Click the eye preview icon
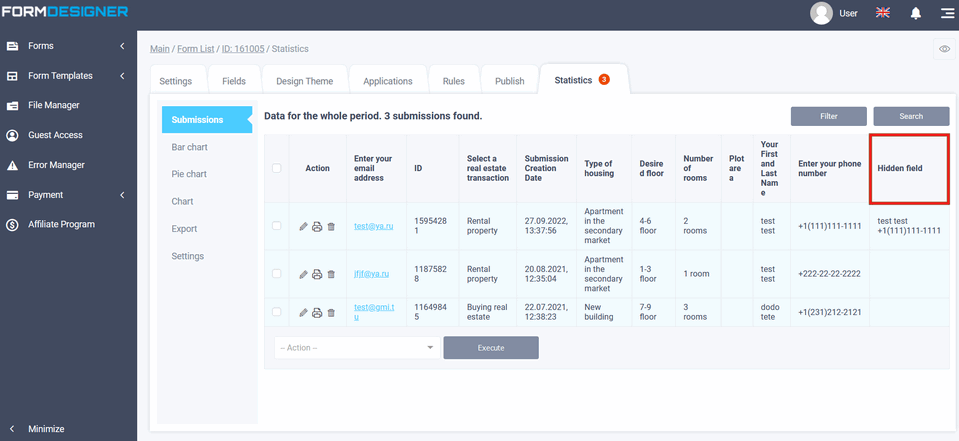The image size is (959, 441). click(x=944, y=49)
